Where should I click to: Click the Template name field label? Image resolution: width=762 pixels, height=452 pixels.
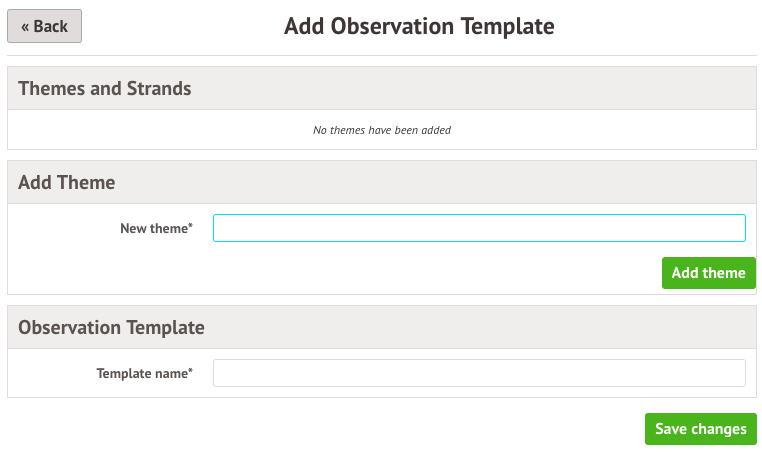[142, 374]
